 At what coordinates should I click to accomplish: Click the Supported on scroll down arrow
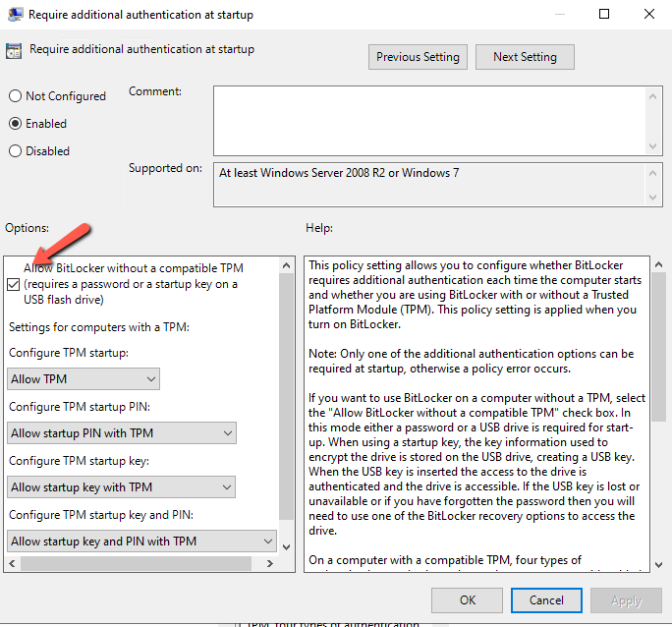click(652, 198)
